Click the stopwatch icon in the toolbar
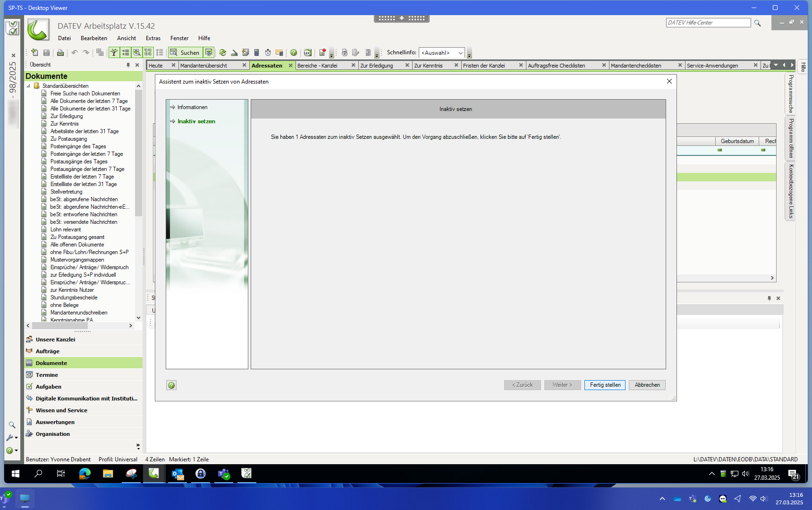This screenshot has width=812, height=510. pyautogui.click(x=268, y=52)
